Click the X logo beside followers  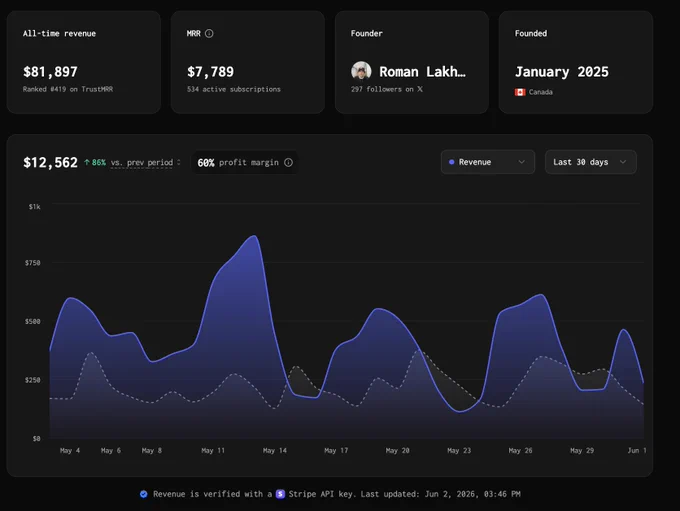tap(420, 89)
